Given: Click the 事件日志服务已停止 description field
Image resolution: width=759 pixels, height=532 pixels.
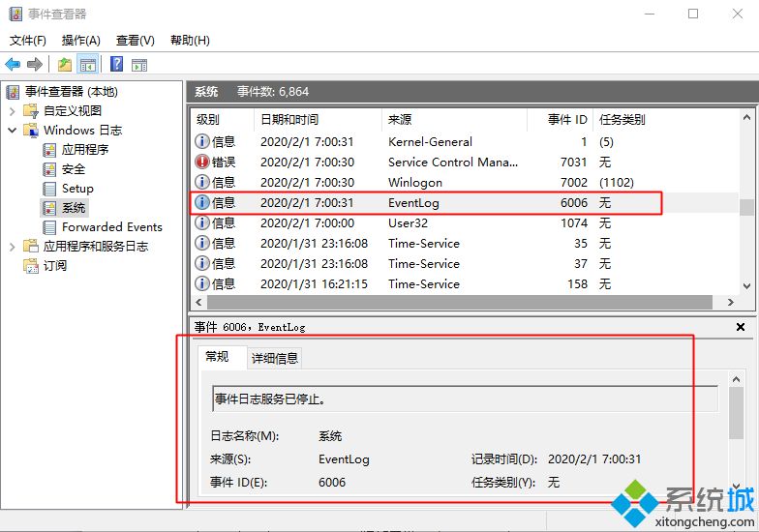Looking at the screenshot, I should (x=465, y=399).
